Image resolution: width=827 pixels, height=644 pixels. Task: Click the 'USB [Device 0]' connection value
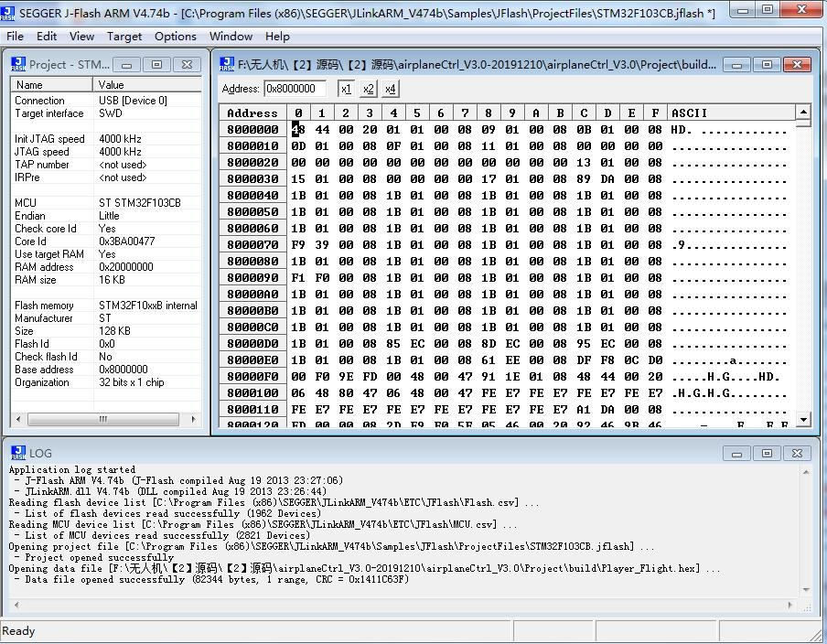[x=133, y=101]
